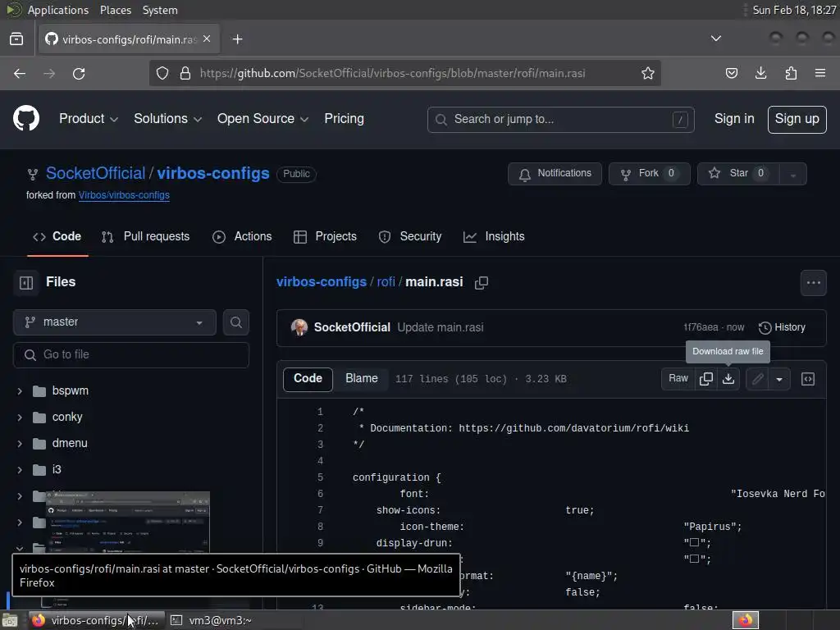Download the raw file icon
The width and height of the screenshot is (840, 630).
pos(728,379)
